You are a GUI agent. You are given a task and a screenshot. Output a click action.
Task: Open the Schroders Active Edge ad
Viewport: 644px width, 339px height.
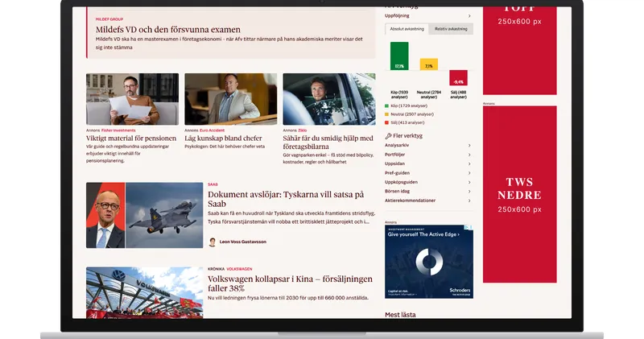(429, 262)
